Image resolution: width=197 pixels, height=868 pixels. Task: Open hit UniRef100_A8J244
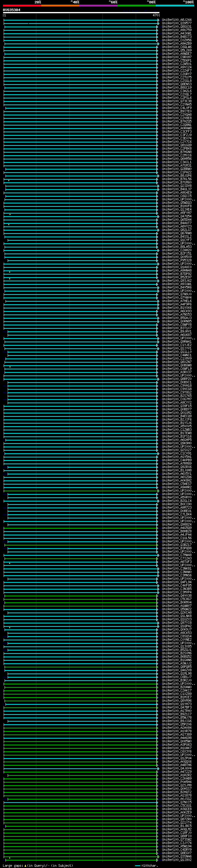(x=176, y=20)
